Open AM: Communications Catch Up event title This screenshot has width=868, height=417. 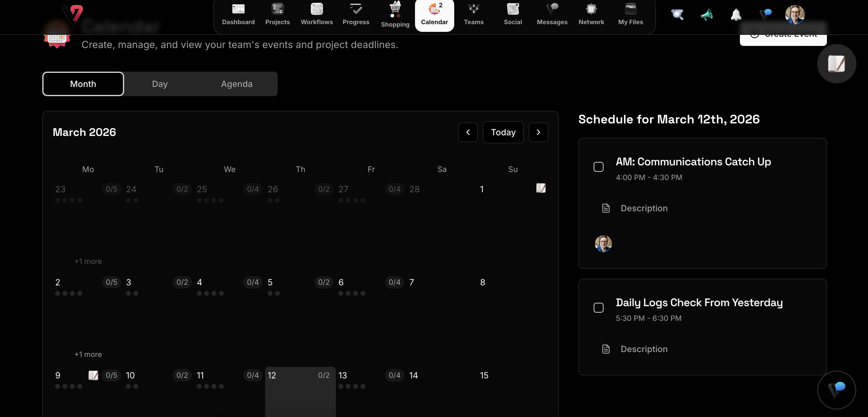pyautogui.click(x=693, y=162)
